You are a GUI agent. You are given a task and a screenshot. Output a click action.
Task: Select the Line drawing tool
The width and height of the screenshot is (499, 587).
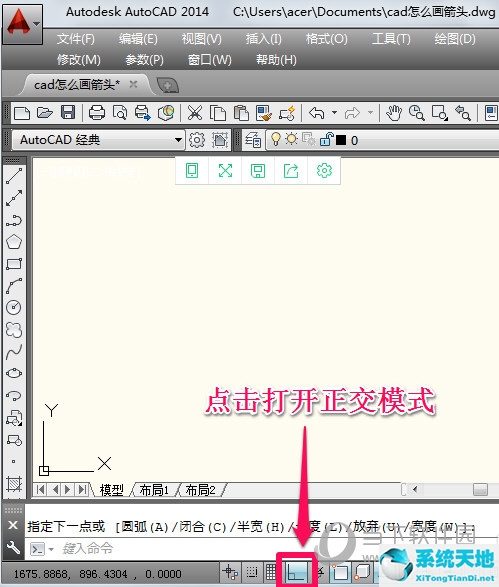click(14, 176)
